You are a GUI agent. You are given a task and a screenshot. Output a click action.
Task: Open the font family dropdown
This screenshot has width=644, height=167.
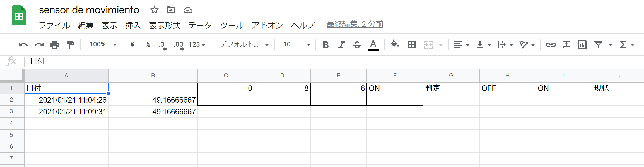coord(244,44)
